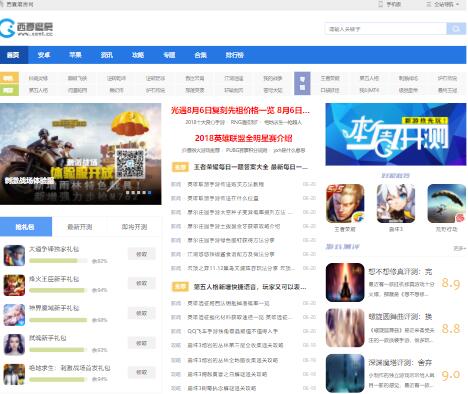Expand the site navigation dropdown at top right
The height and width of the screenshot is (394, 468).
[443, 4]
